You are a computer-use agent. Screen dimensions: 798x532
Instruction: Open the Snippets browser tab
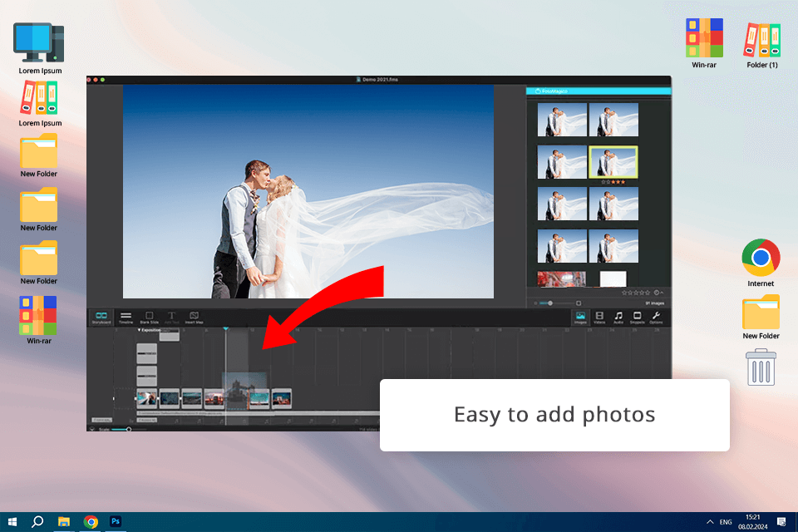tap(637, 318)
